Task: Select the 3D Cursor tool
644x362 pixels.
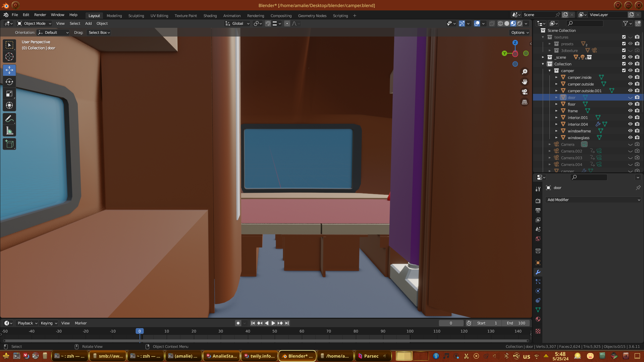Action: tap(9, 57)
